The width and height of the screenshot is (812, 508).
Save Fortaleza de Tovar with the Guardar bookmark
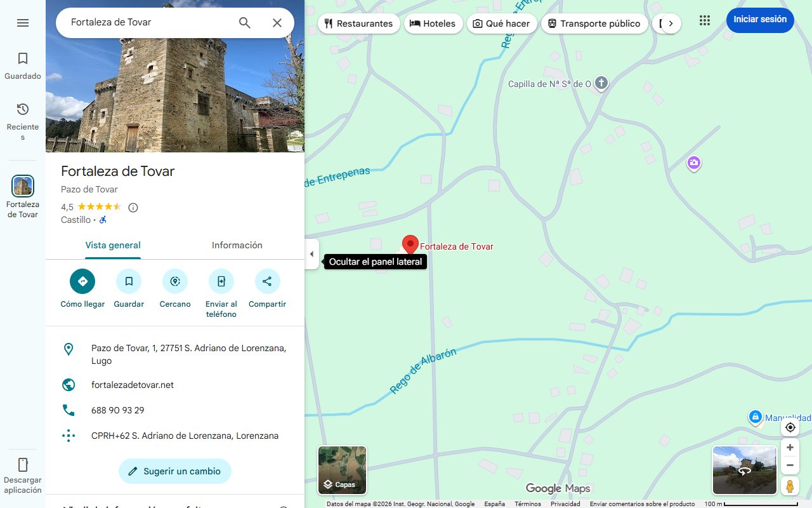coord(129,281)
